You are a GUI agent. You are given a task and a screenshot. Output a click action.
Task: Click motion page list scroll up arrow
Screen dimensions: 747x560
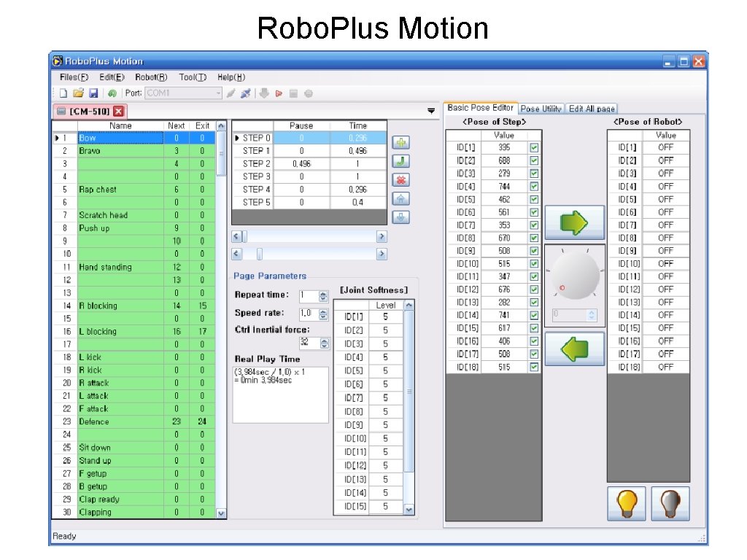pos(221,126)
